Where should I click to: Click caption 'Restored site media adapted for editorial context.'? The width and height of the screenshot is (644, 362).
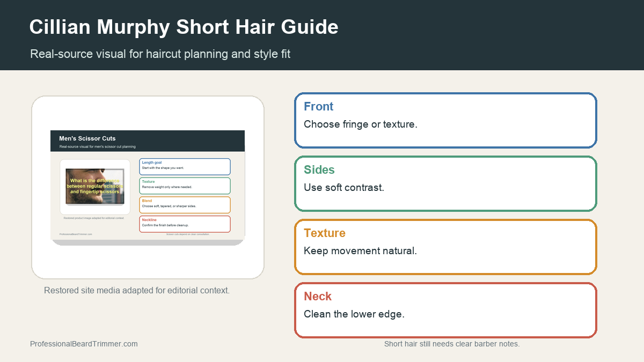[x=137, y=290]
